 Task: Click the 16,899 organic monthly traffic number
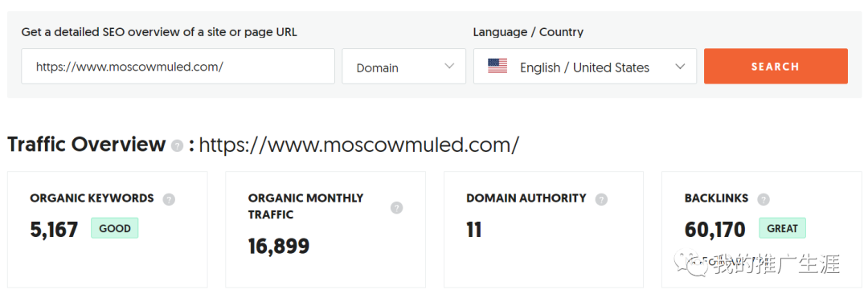tap(278, 247)
